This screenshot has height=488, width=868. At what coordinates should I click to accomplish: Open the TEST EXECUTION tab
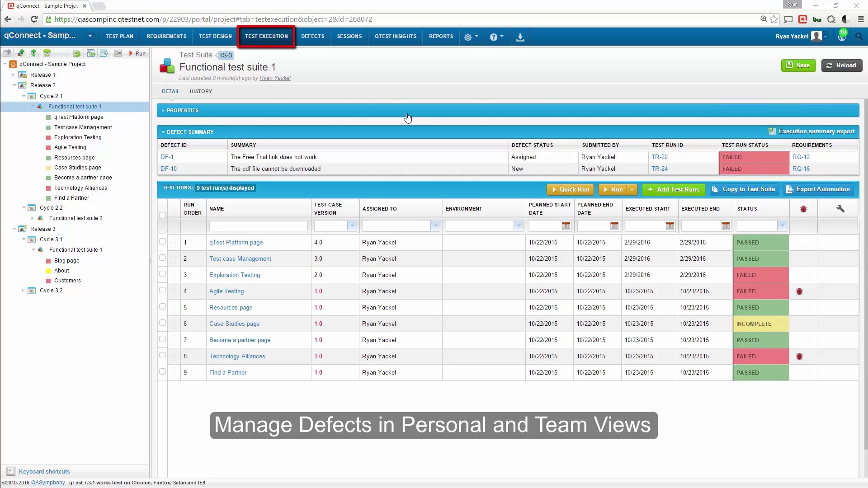point(266,36)
